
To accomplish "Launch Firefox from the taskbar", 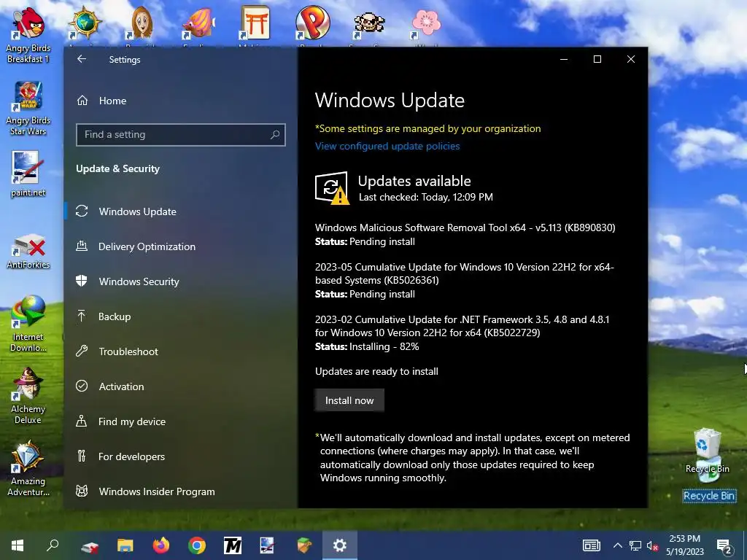I will click(x=161, y=545).
